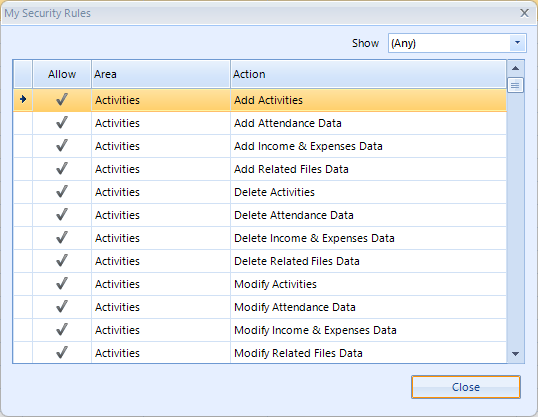This screenshot has width=538, height=417.
Task: Select the Add Related Files Data row
Action: click(260, 169)
